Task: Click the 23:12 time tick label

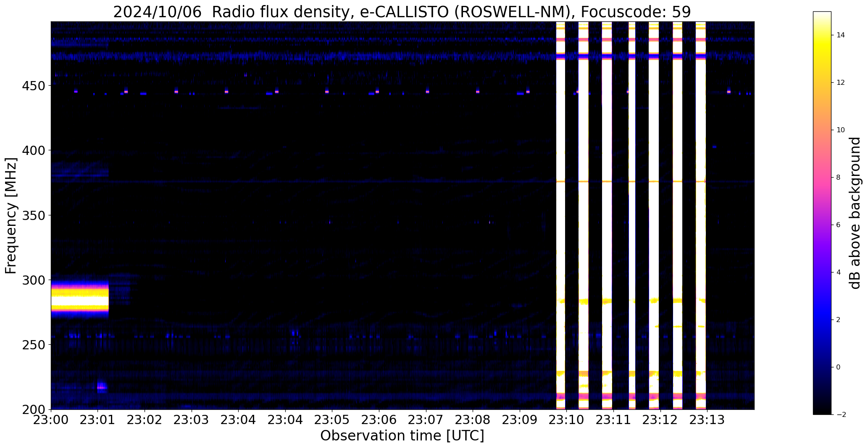Action: [x=660, y=420]
